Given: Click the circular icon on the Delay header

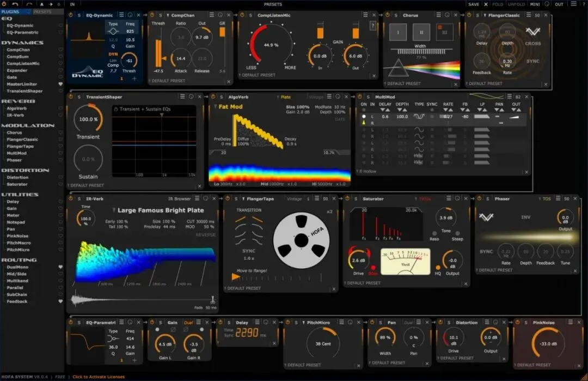Looking at the screenshot, I should click(x=266, y=322).
